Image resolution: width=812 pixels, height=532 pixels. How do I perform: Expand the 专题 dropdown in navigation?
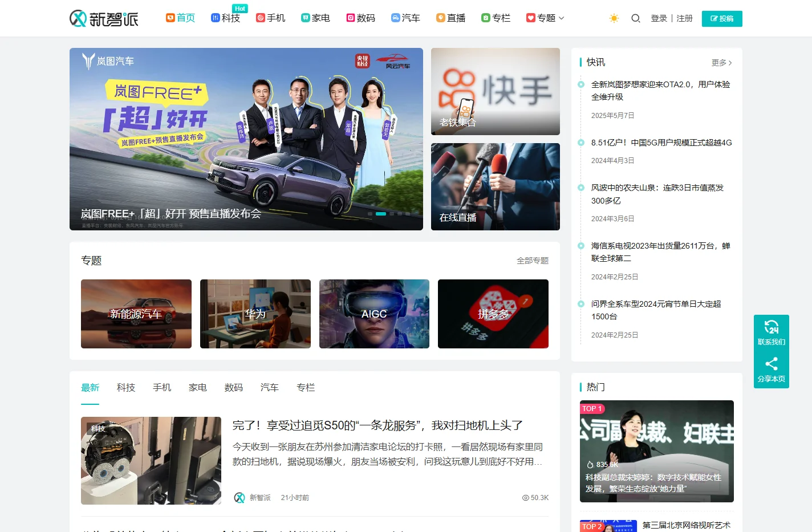pyautogui.click(x=545, y=18)
